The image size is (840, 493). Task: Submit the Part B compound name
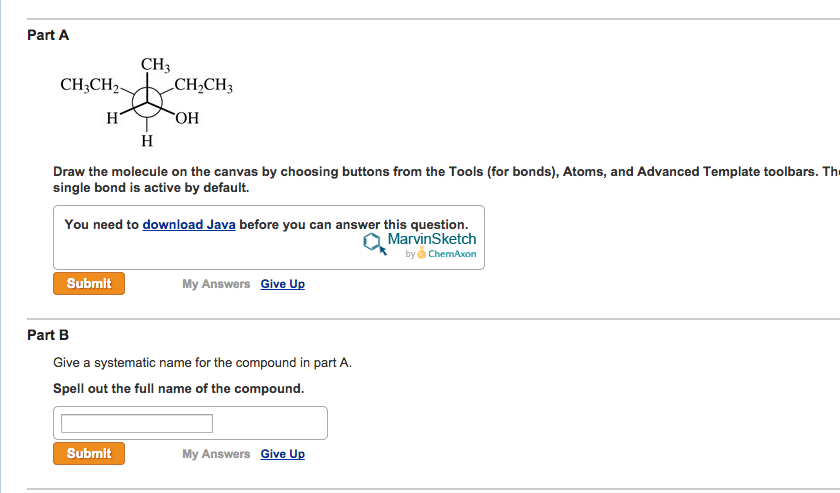(x=89, y=454)
